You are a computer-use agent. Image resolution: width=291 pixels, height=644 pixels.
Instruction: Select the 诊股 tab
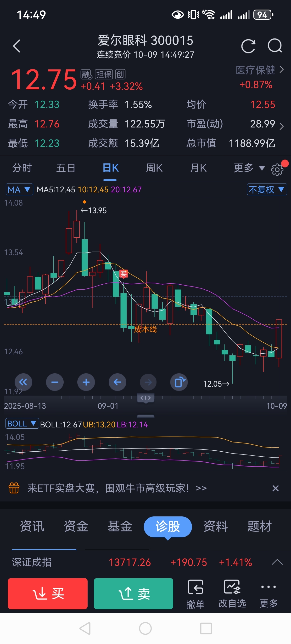(168, 527)
